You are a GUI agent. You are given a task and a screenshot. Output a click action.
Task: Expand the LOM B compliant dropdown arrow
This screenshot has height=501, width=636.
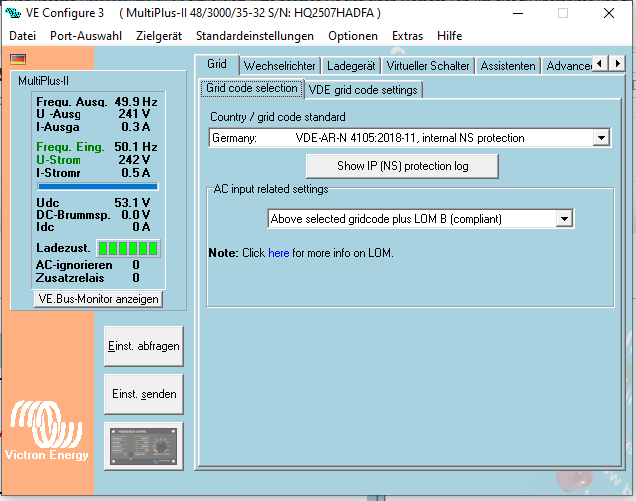coord(564,219)
